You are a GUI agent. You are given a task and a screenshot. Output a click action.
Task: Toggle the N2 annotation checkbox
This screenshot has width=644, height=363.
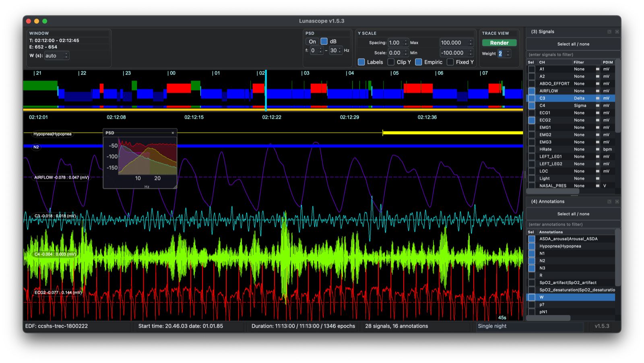532,261
